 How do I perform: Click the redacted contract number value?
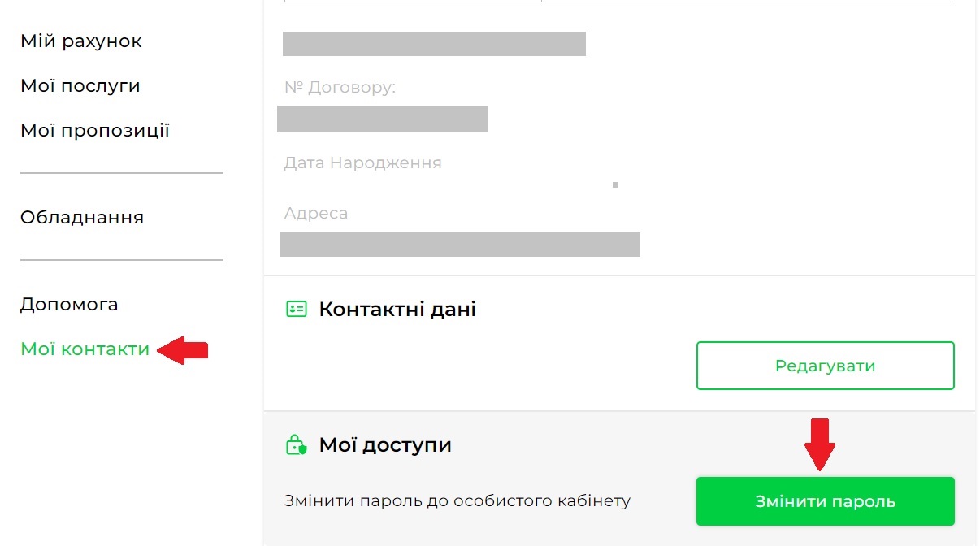tap(382, 119)
